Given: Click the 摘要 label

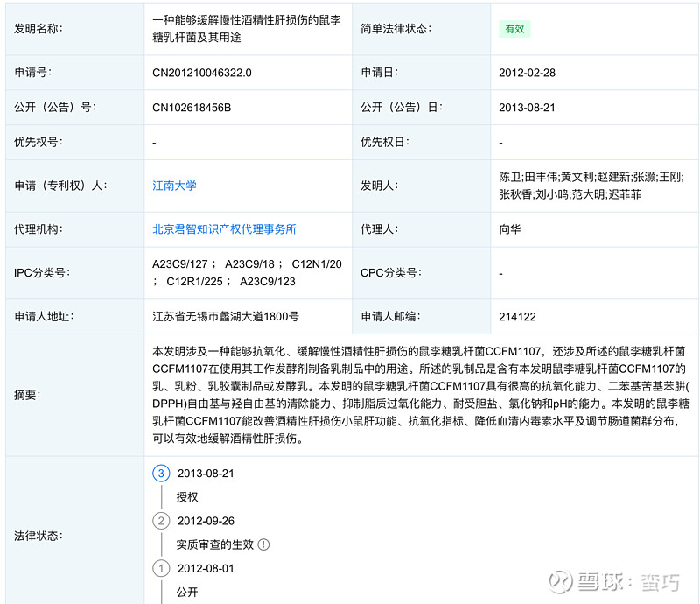Looking at the screenshot, I should pyautogui.click(x=27, y=395).
